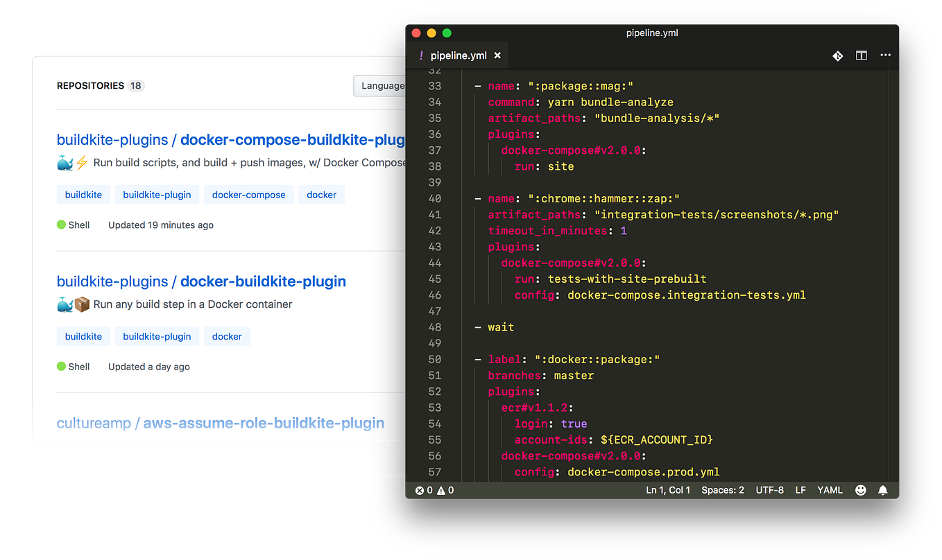
Task: Open the notifications bell icon
Action: pyautogui.click(x=882, y=490)
